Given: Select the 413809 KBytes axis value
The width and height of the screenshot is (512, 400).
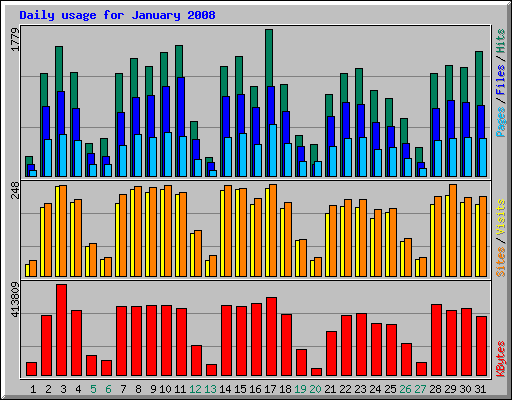Looking at the screenshot, I should point(15,299).
